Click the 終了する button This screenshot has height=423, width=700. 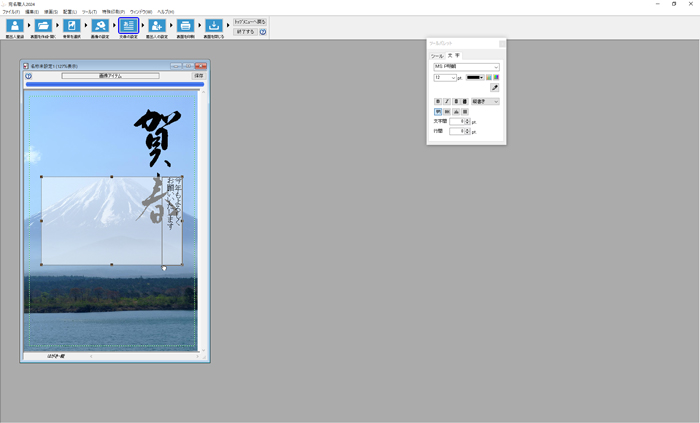(245, 32)
